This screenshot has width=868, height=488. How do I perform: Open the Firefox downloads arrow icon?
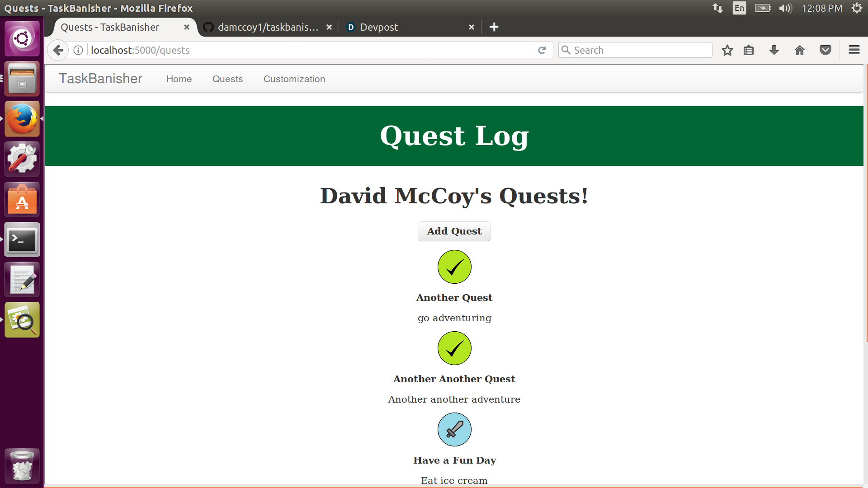(774, 50)
